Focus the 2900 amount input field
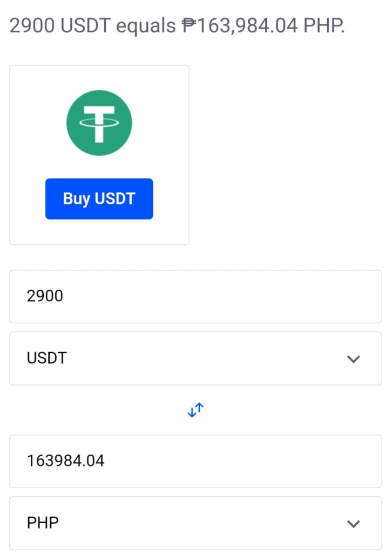This screenshot has height=553, width=392. pos(195,297)
